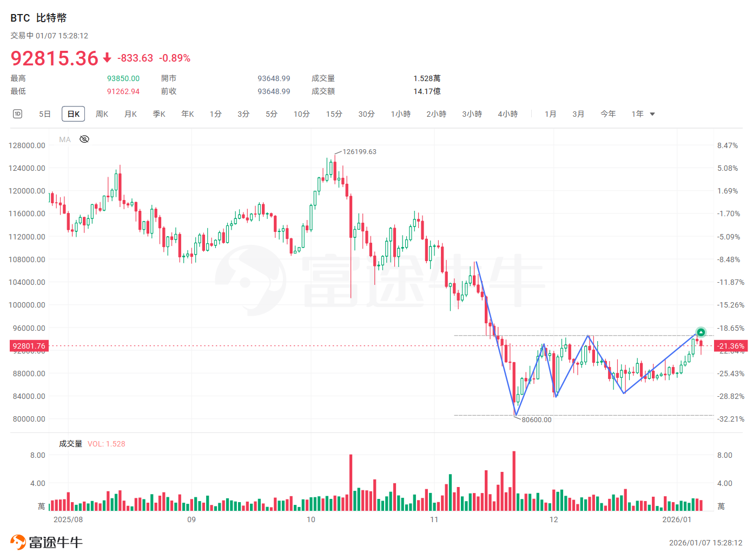Image resolution: width=753 pixels, height=560 pixels.
Task: Select the 年K yearly candle view
Action: pyautogui.click(x=187, y=114)
